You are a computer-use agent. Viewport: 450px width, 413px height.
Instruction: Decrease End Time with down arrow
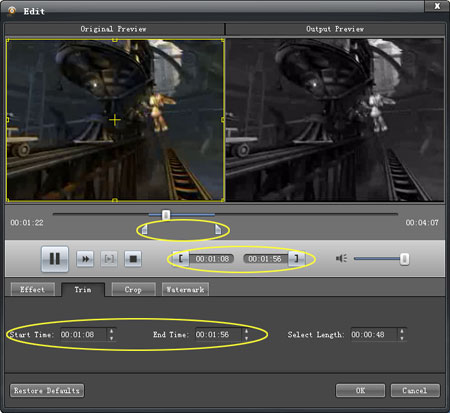(x=246, y=338)
